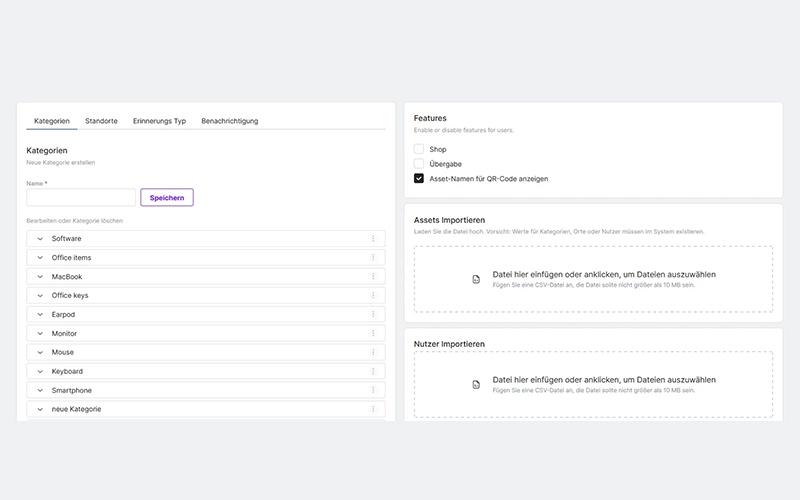This screenshot has height=500, width=800.
Task: Switch to the Standorte tab
Action: pyautogui.click(x=101, y=121)
